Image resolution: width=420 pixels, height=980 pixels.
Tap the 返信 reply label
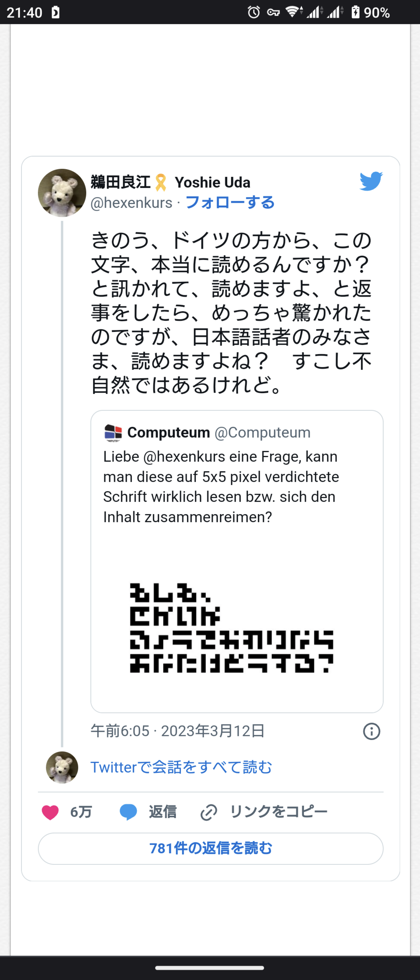[162, 812]
